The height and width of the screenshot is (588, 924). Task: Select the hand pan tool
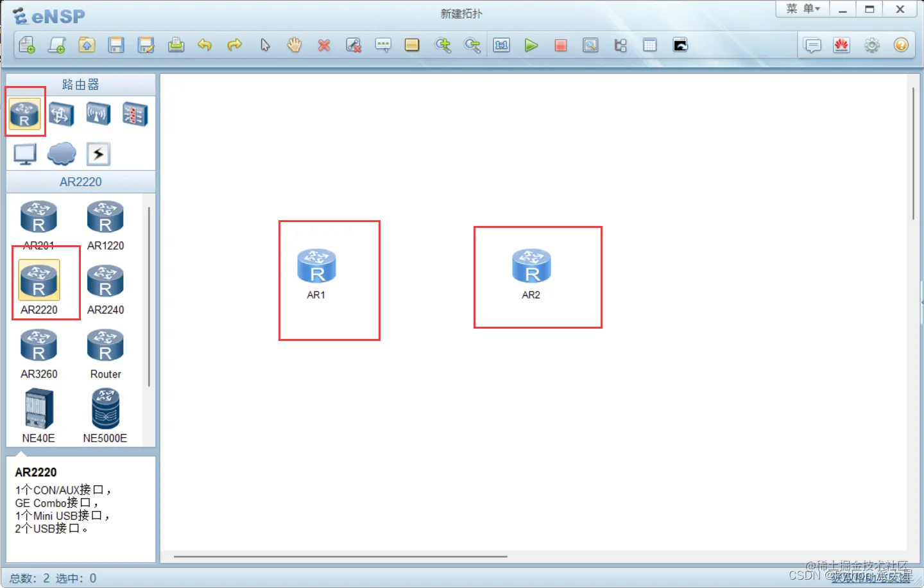tap(295, 45)
